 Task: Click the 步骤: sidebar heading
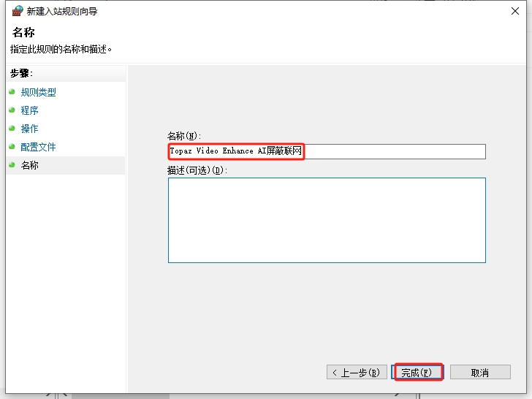coord(21,73)
